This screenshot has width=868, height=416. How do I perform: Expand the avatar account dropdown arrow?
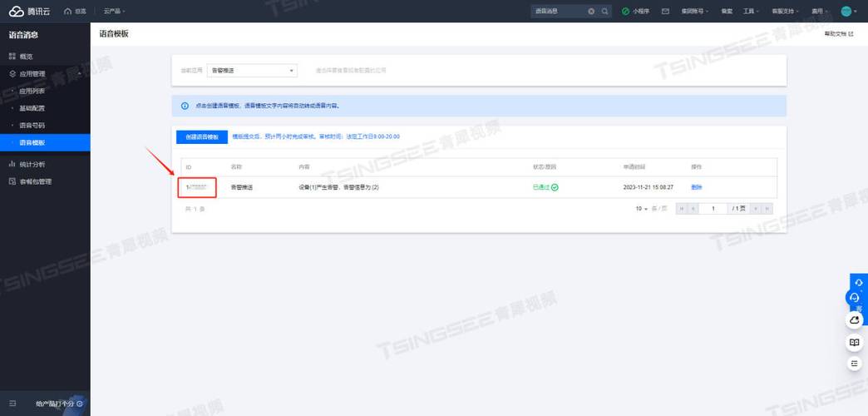856,12
